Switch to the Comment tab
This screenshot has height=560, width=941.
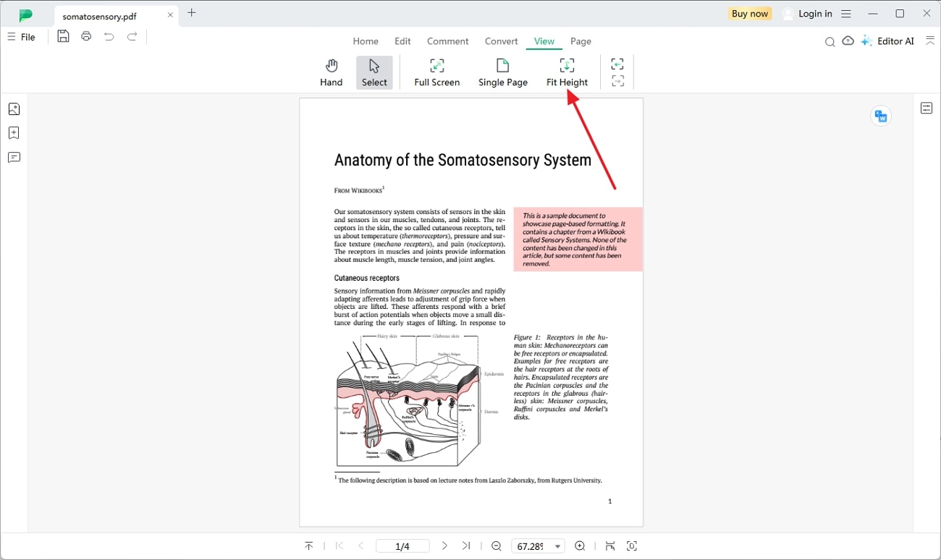[x=447, y=41]
